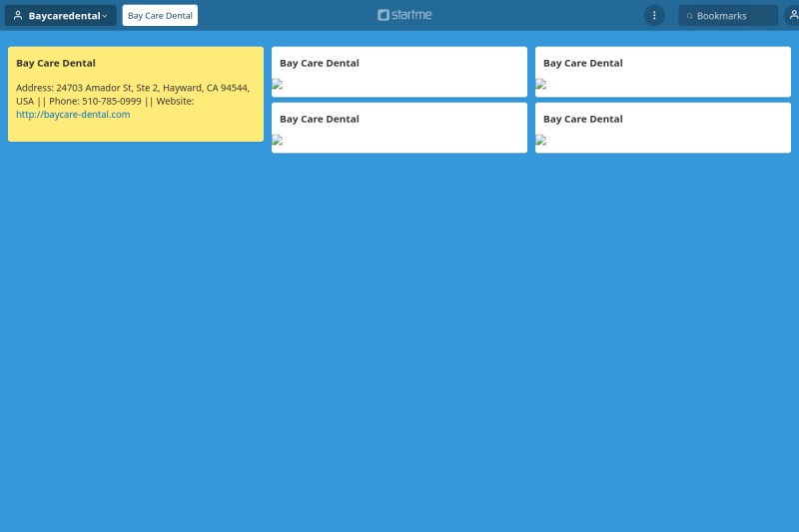The height and width of the screenshot is (532, 799).
Task: Click the address text in the yellow note
Action: [133, 94]
